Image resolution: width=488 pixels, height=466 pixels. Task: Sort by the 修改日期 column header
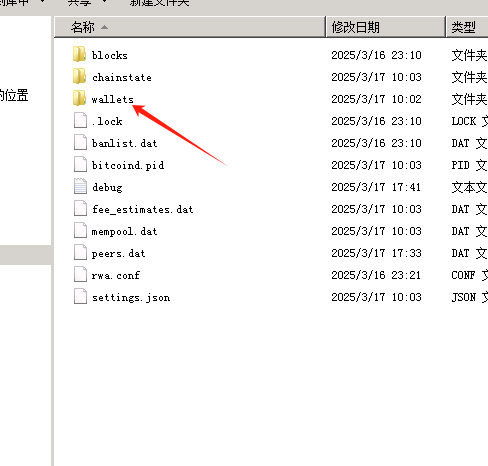(x=385, y=27)
